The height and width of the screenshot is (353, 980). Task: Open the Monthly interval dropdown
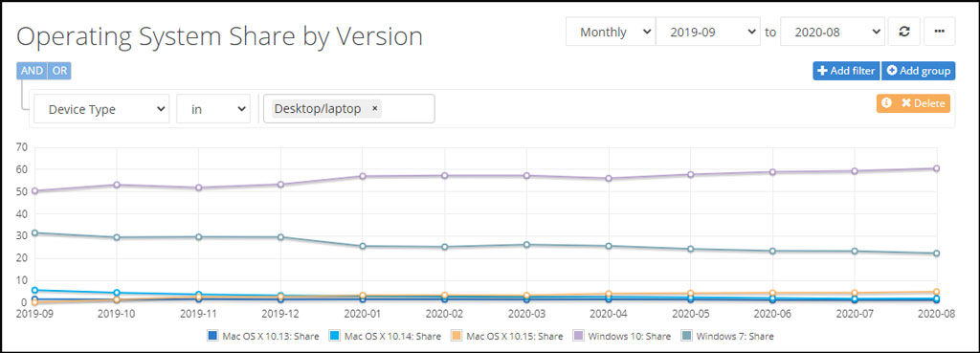click(x=611, y=32)
